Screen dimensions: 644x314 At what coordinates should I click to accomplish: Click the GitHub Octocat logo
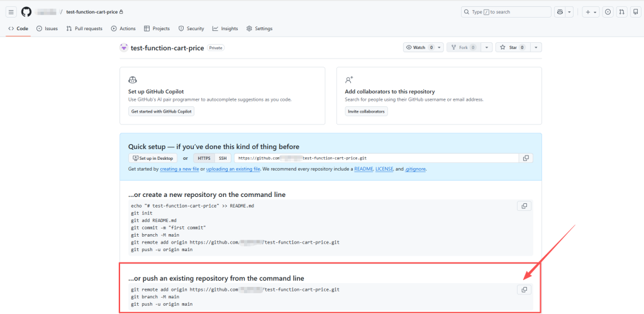26,12
